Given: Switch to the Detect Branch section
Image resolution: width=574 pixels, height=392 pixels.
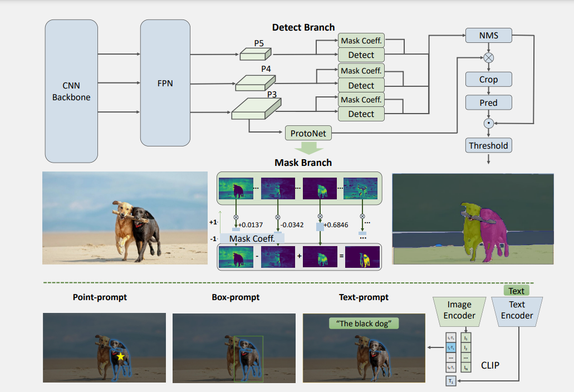Looking at the screenshot, I should [302, 27].
